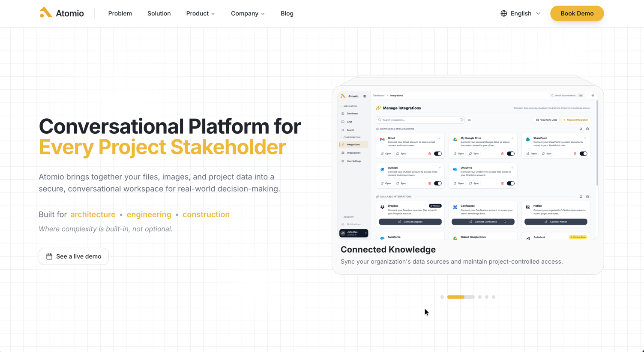Click info icon of Connected Integrations section

[587, 129]
